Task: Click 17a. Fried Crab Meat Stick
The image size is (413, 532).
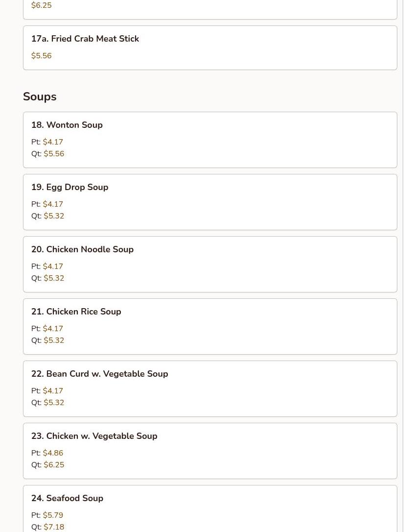Action: 210,48
